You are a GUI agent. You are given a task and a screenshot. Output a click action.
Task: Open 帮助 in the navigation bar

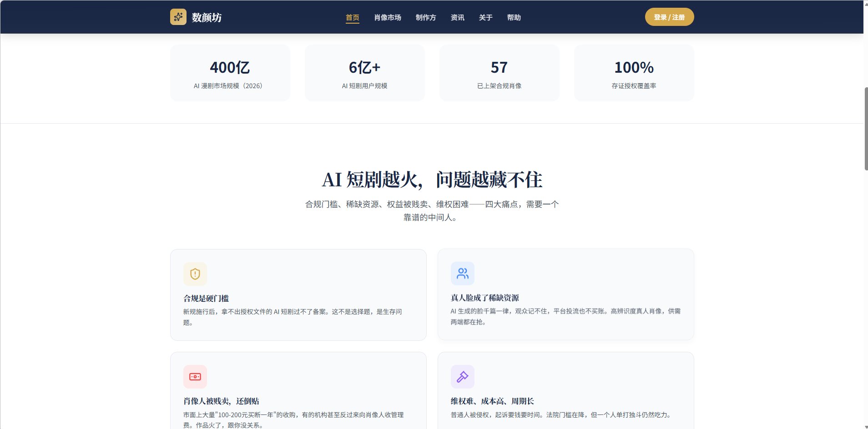coord(514,17)
